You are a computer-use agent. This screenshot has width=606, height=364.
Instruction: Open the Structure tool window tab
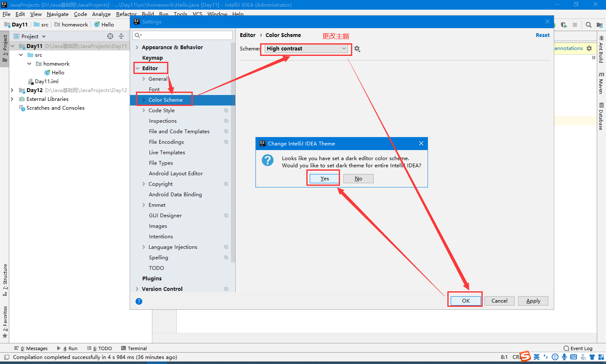(5, 280)
